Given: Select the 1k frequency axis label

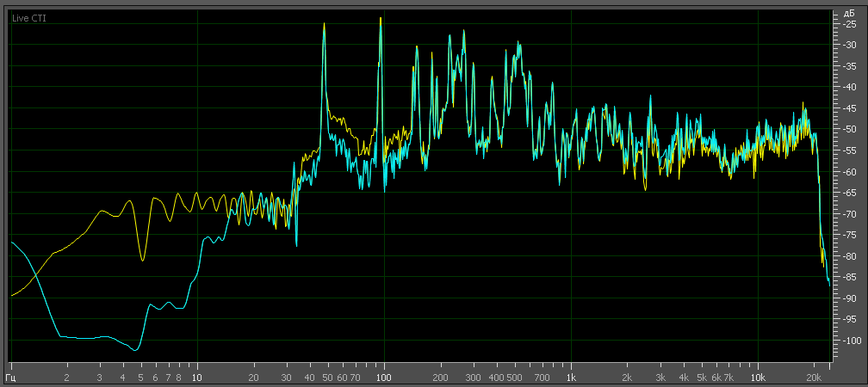Looking at the screenshot, I should (x=570, y=377).
